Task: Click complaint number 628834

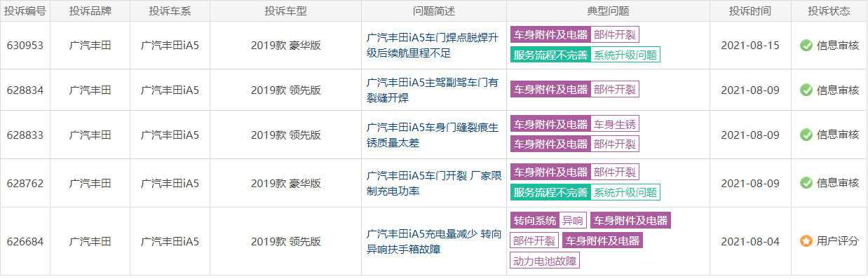Action: pos(25,90)
